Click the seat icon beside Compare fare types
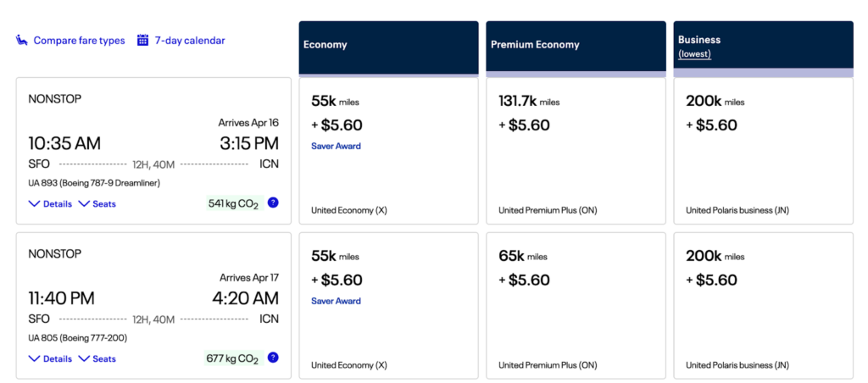The image size is (868, 383). 22,41
